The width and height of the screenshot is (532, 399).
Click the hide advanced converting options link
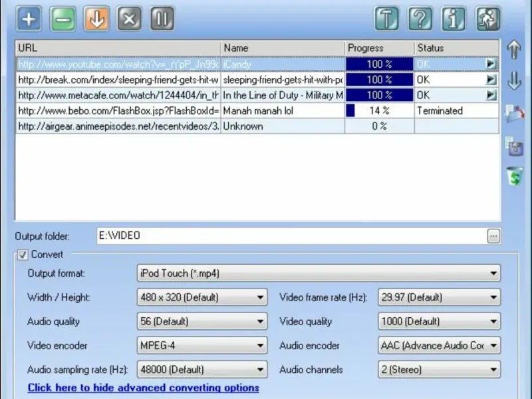pyautogui.click(x=143, y=388)
